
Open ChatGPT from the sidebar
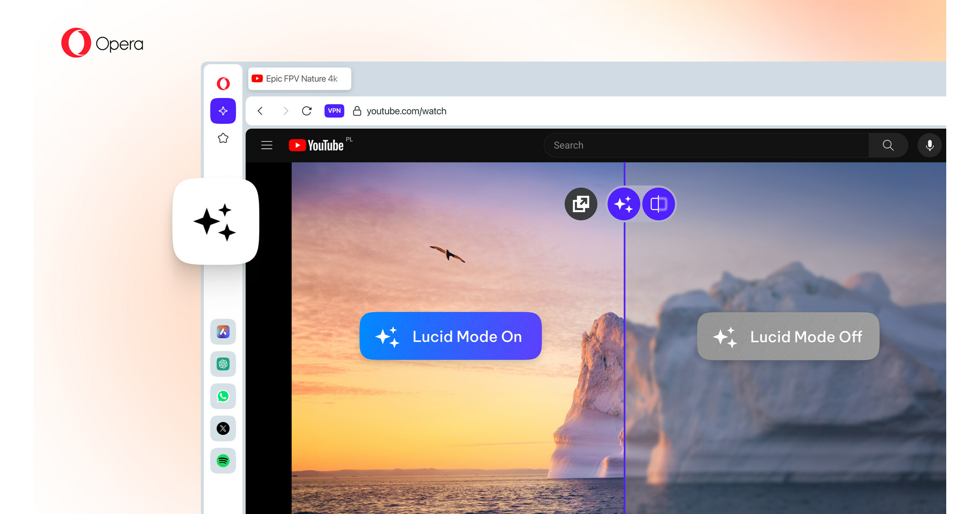tap(223, 364)
